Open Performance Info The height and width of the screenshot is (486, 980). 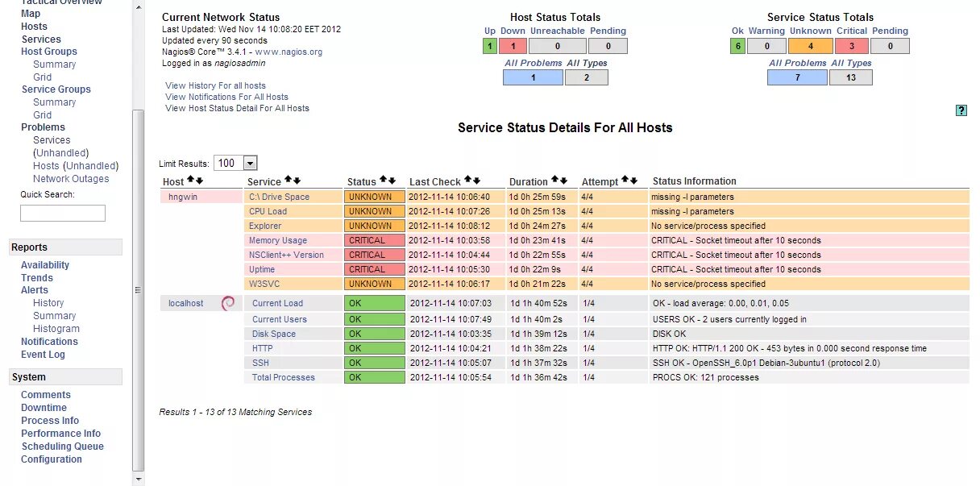click(61, 434)
